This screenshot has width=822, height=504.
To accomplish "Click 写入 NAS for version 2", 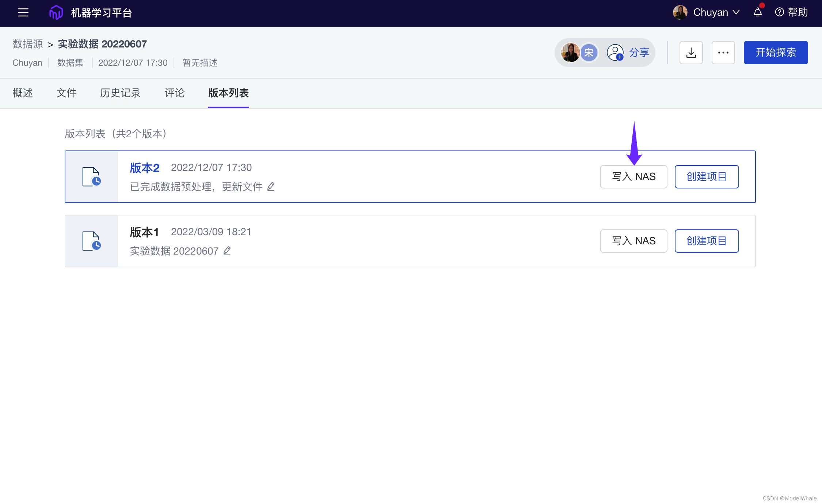I will click(633, 177).
